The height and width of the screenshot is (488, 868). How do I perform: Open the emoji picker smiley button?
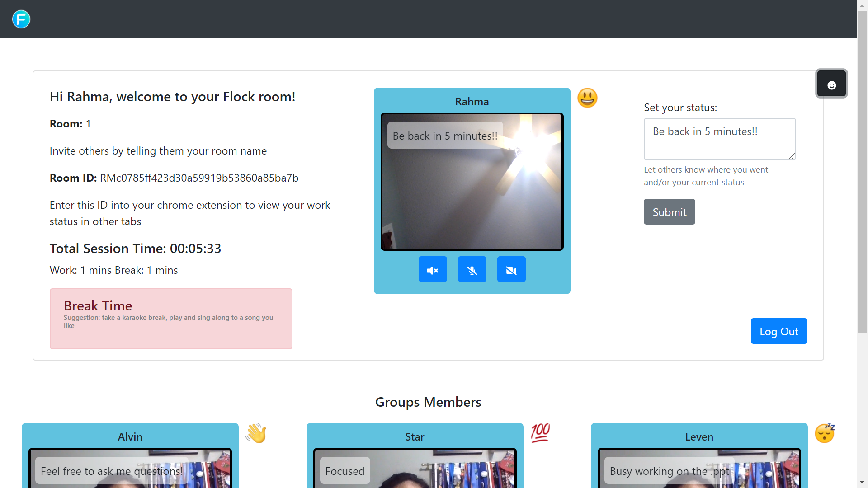pyautogui.click(x=831, y=84)
